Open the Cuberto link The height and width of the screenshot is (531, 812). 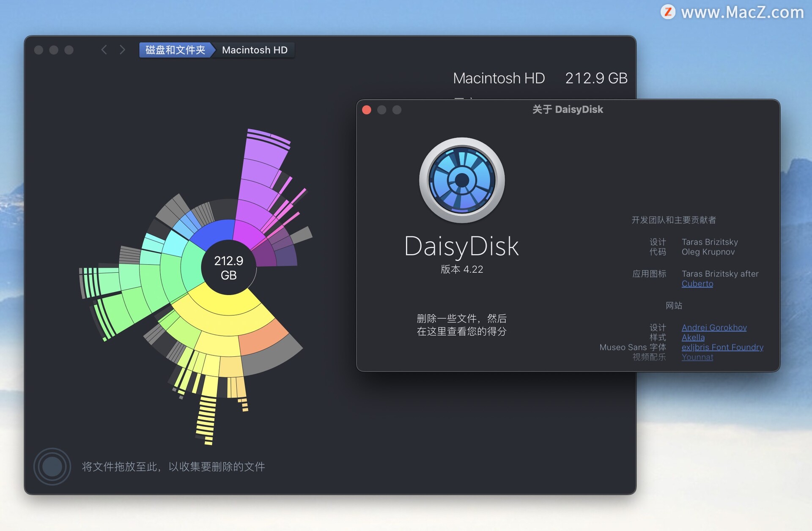(697, 284)
